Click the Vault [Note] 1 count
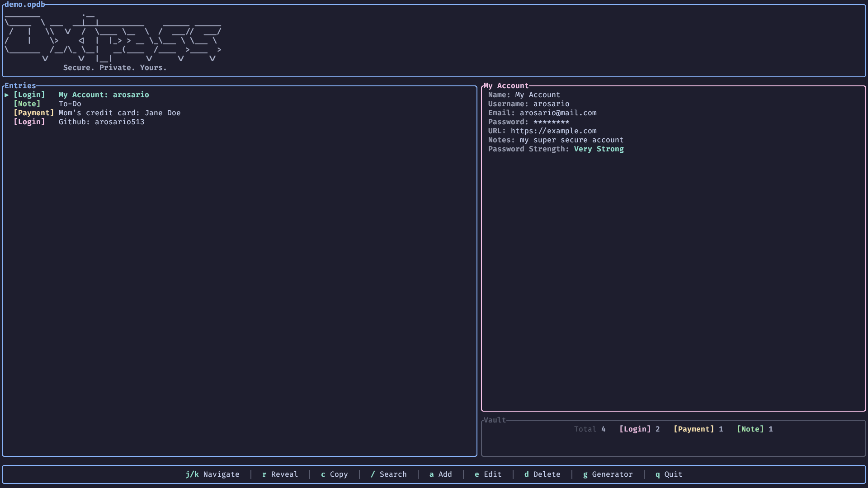The image size is (868, 488). [755, 429]
